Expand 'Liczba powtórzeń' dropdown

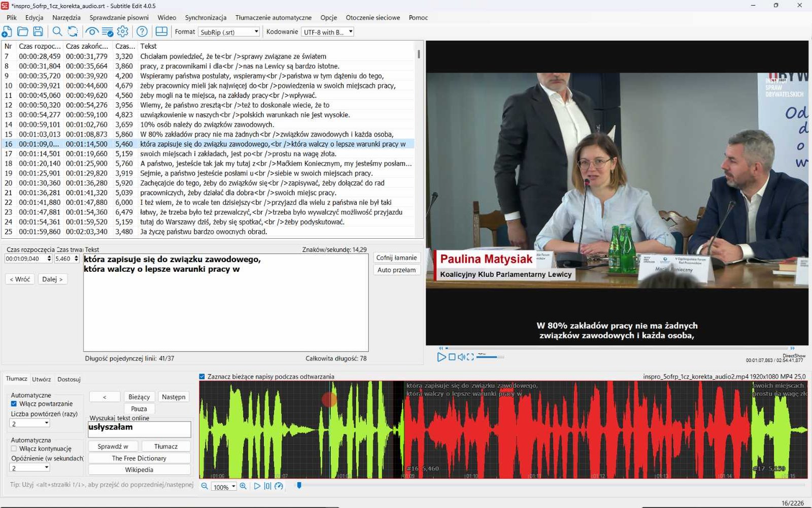pos(30,423)
